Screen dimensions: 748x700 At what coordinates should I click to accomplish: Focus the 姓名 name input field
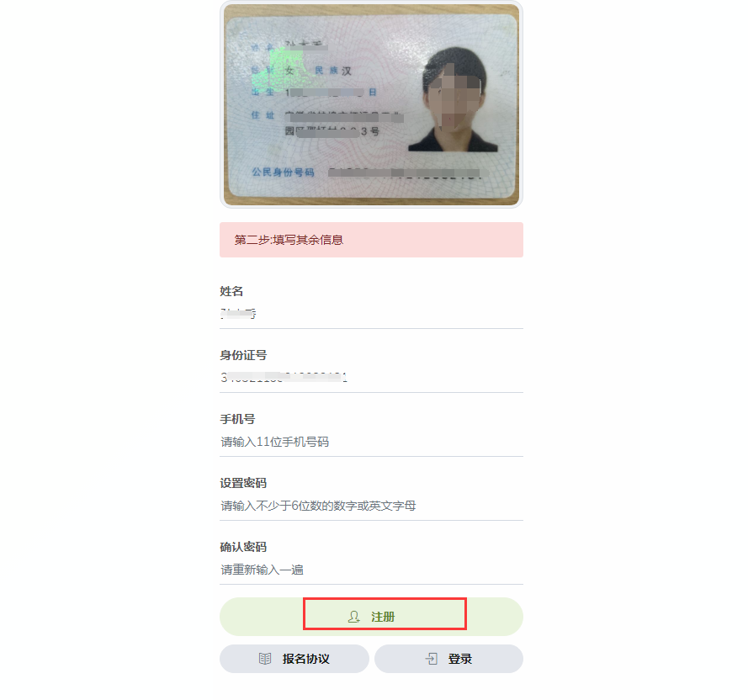(371, 314)
